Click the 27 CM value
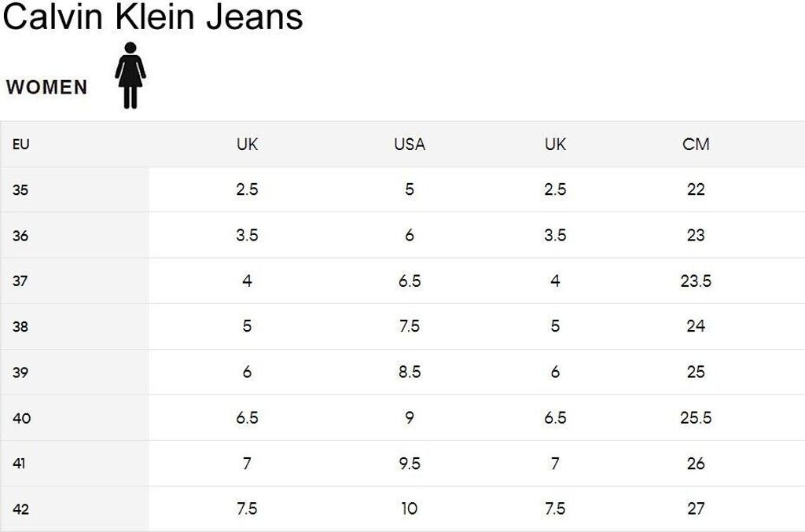805x532 pixels. pos(697,509)
